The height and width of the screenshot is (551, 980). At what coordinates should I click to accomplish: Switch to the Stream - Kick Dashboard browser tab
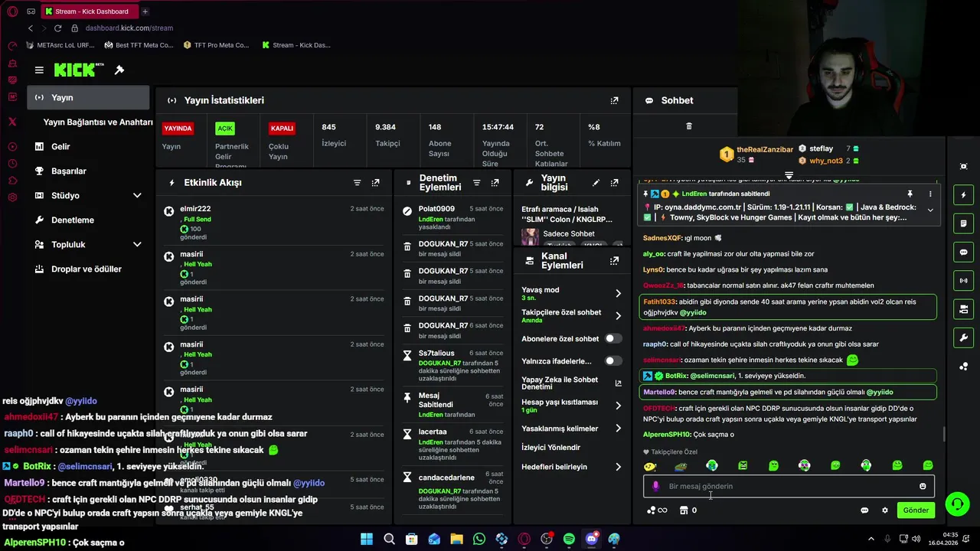[x=90, y=11]
